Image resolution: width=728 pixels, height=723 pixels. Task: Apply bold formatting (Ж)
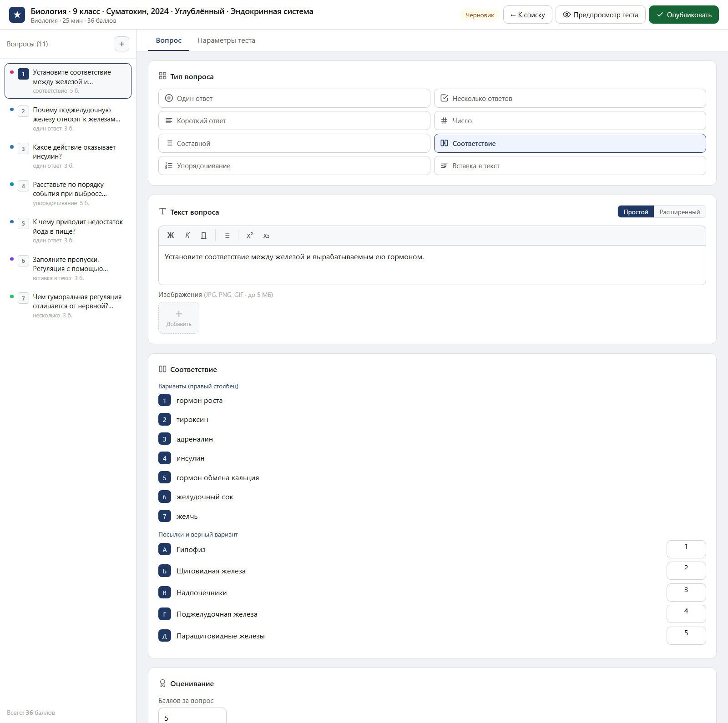(171, 236)
